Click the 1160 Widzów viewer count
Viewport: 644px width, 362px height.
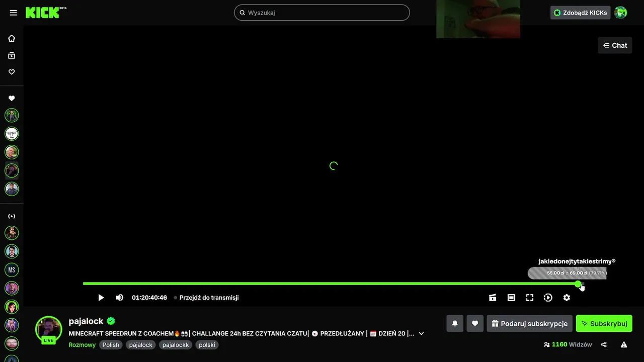pos(568,345)
